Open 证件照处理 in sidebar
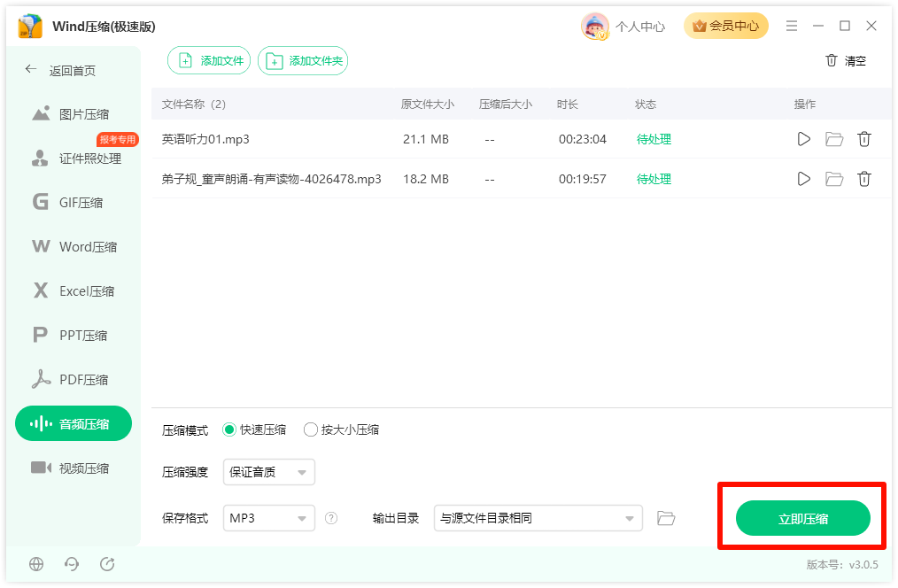898x588 pixels. 74,158
